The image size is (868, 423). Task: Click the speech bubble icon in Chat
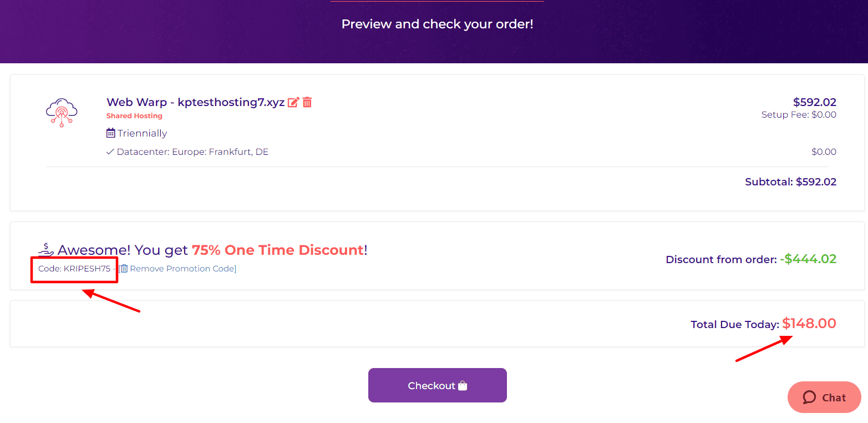pyautogui.click(x=809, y=397)
